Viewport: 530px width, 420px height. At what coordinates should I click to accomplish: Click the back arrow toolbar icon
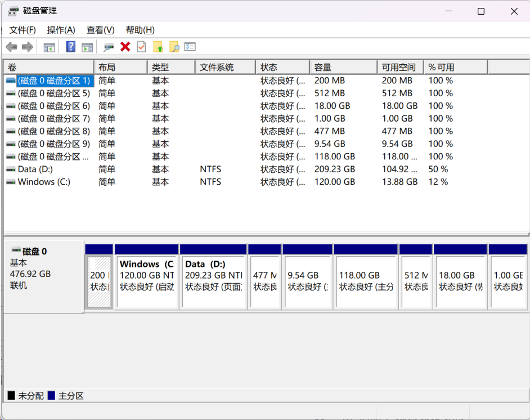(11, 47)
